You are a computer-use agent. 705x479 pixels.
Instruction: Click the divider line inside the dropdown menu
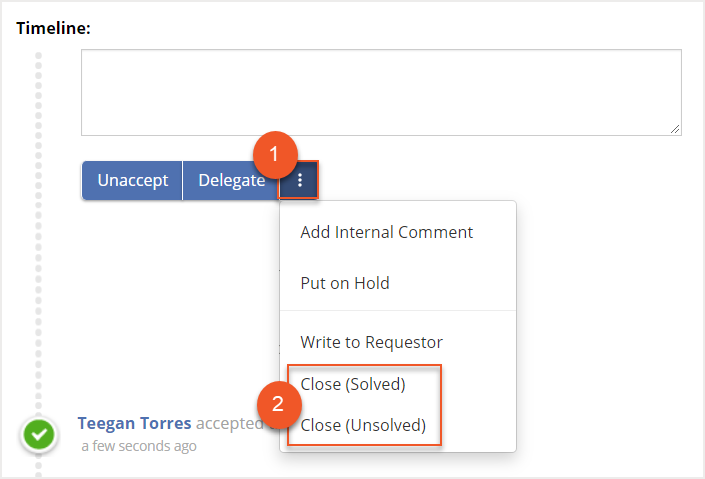[397, 311]
